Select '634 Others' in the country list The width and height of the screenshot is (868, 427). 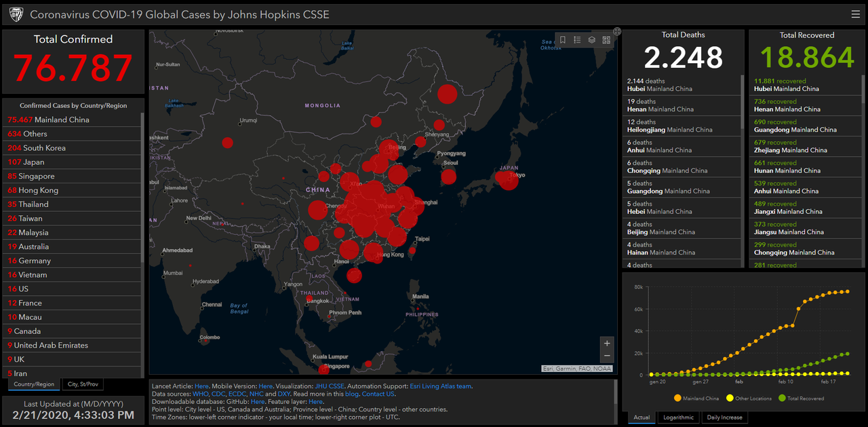click(73, 134)
